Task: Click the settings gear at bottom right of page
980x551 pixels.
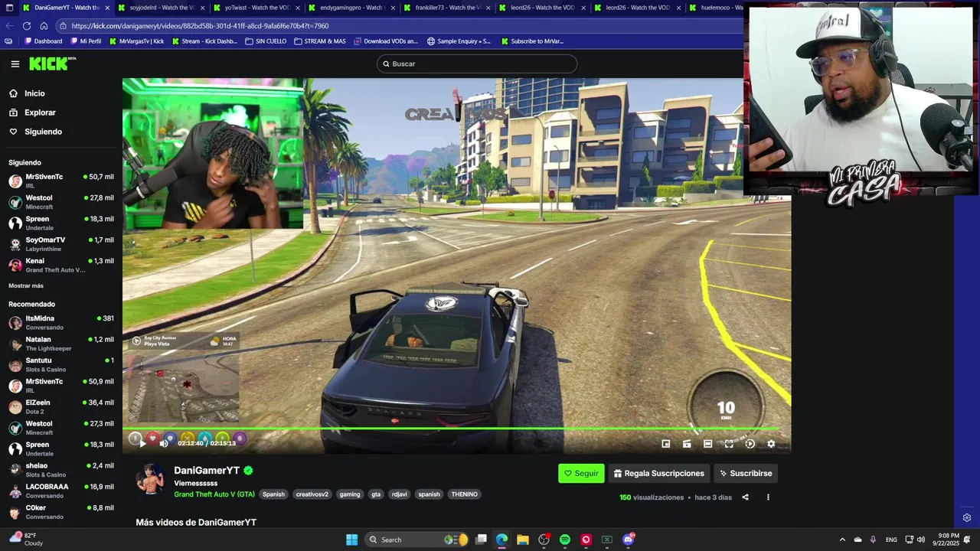Action: click(x=967, y=518)
